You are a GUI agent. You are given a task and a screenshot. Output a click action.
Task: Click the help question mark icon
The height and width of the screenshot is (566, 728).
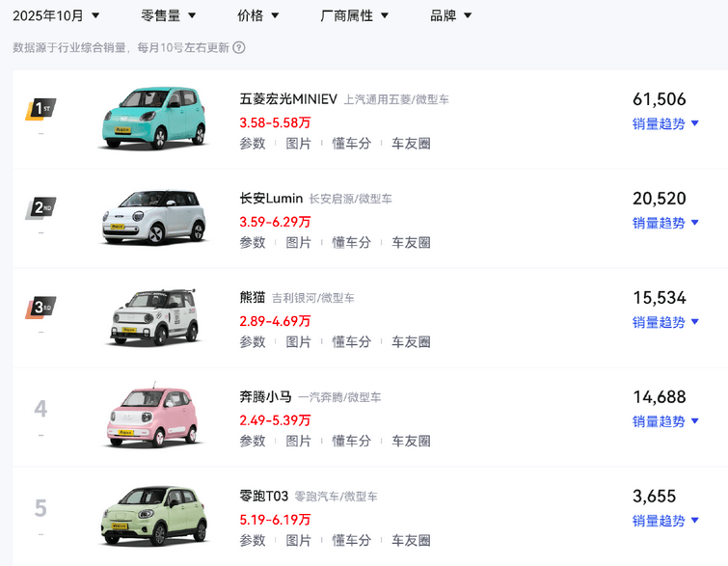point(239,47)
